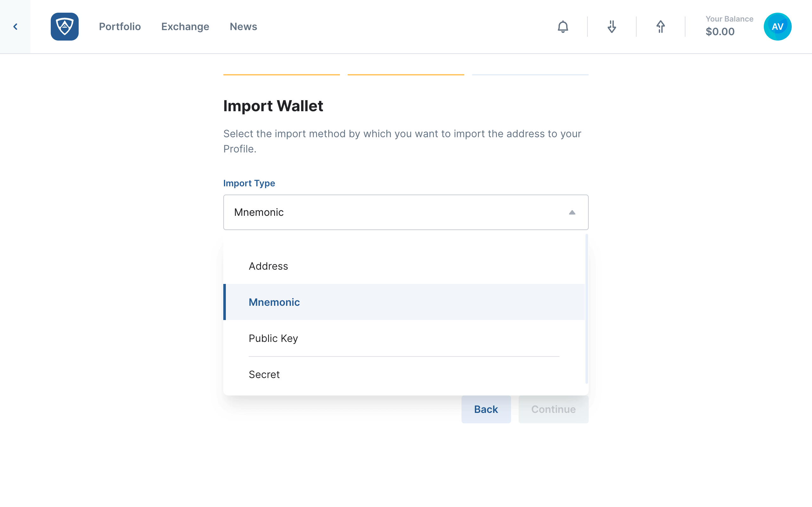Collapse the Import Type dropdown arrow
The width and height of the screenshot is (812, 507).
572,212
